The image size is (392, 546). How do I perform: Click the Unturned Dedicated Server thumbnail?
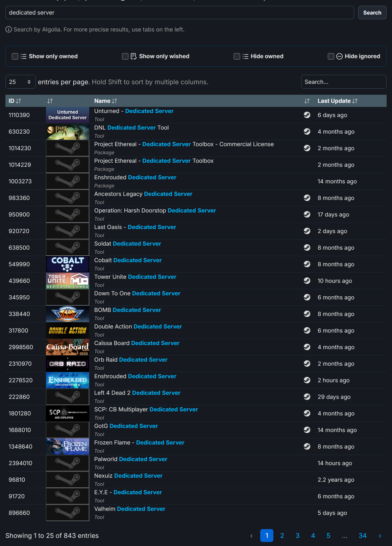coord(68,115)
